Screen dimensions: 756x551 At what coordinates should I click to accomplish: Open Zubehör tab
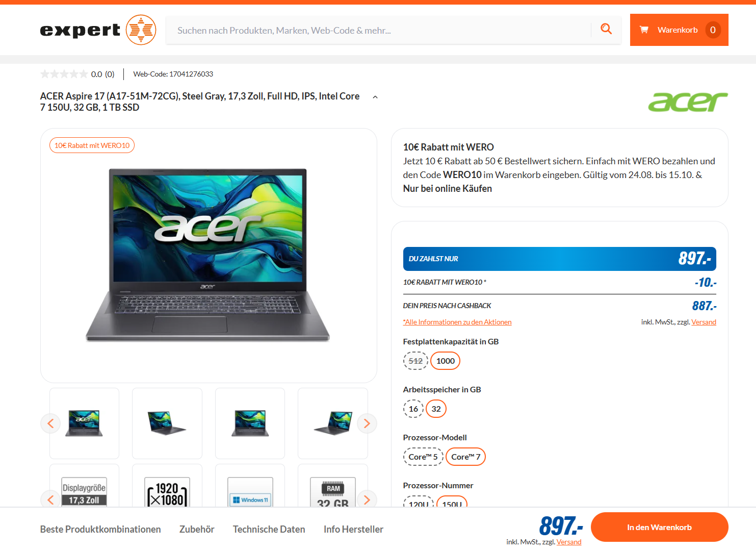click(197, 529)
